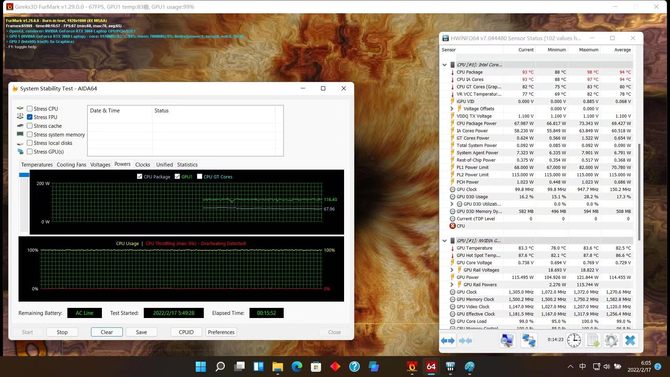Switch to the Statistics tab

click(x=187, y=165)
